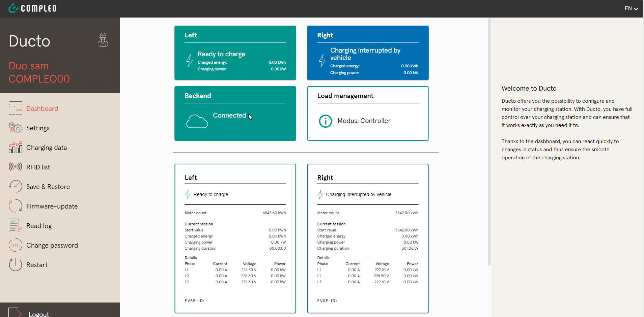Click the Save & Restore clock icon
Image resolution: width=644 pixels, height=317 pixels.
16,186
